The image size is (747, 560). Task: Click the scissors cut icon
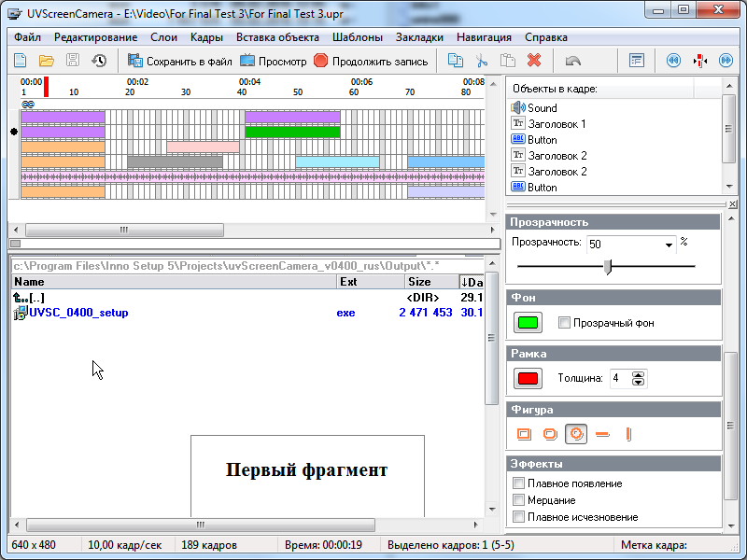[482, 62]
